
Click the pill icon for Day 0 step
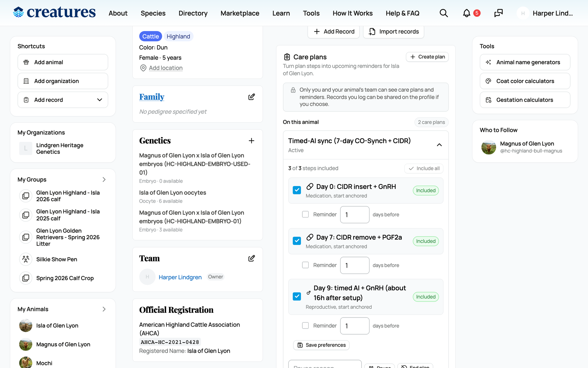pos(310,186)
